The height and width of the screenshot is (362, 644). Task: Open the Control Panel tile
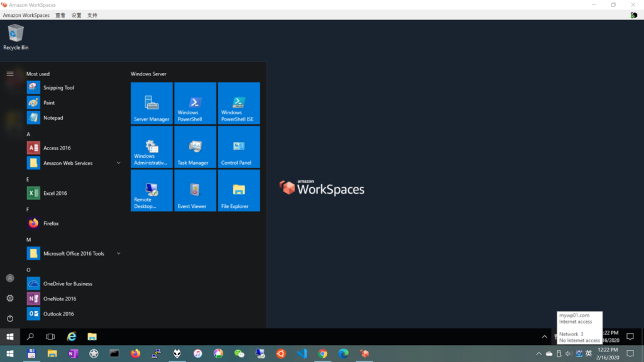238,147
